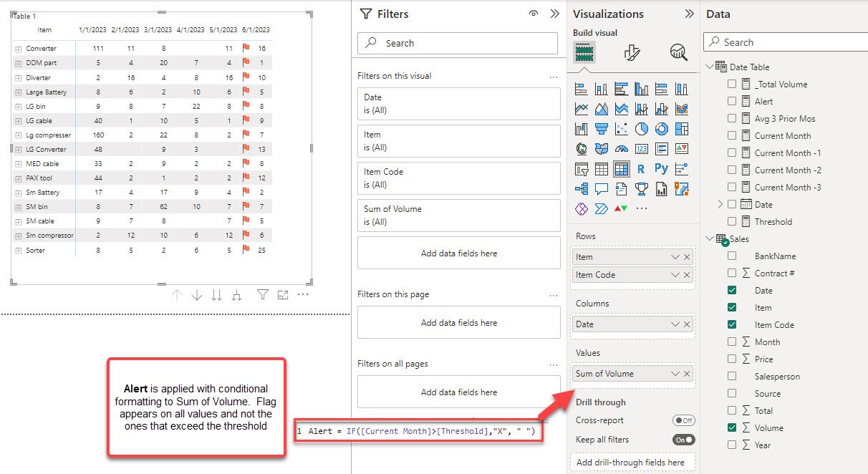Pick the Q&A speech bubble visual
868x474 pixels.
click(x=602, y=189)
